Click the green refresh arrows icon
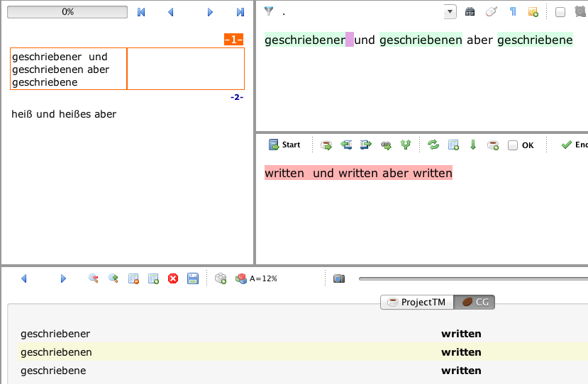The height and width of the screenshot is (384, 588). point(433,145)
